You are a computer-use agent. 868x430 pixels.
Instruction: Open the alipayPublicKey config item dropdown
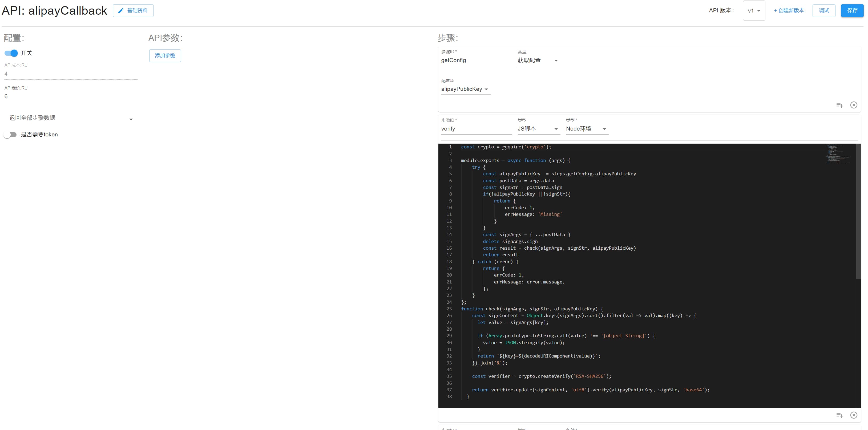(466, 89)
